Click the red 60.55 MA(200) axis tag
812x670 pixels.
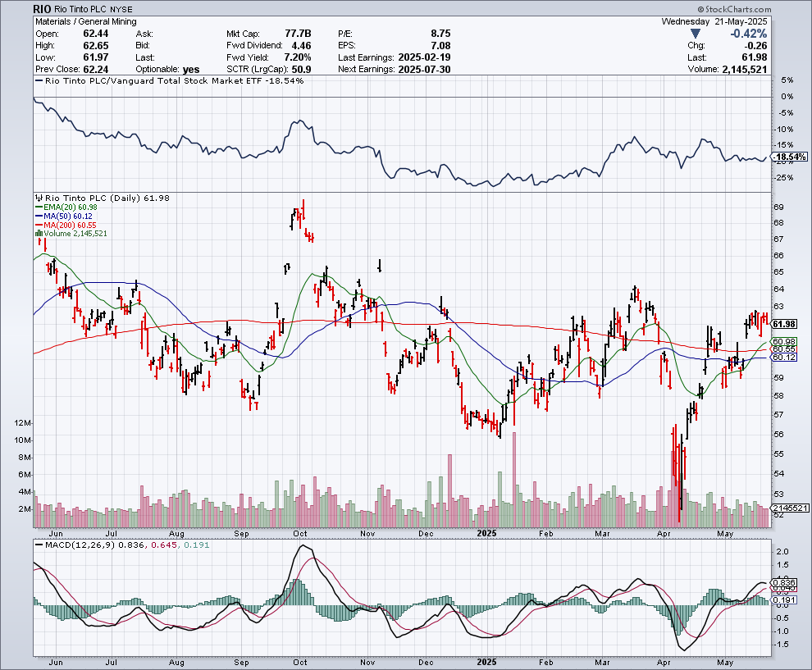[783, 349]
